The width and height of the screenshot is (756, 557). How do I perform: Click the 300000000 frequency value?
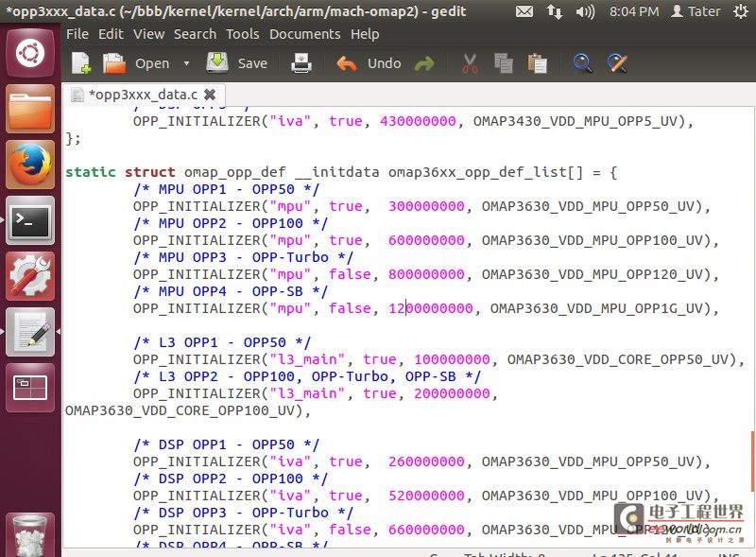(426, 206)
